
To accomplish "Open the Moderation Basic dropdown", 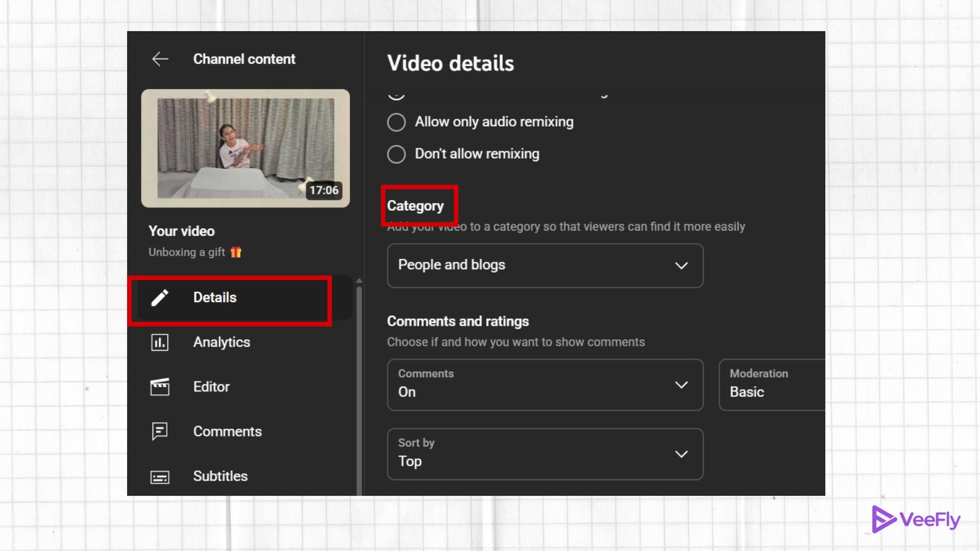I will click(x=771, y=385).
